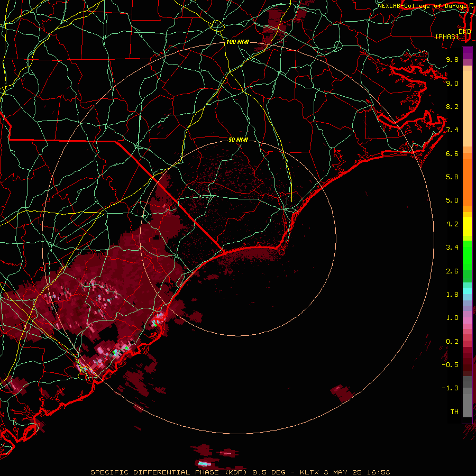Click the "DKD" unit label near the legend
The image size is (476, 476).
pyautogui.click(x=464, y=32)
